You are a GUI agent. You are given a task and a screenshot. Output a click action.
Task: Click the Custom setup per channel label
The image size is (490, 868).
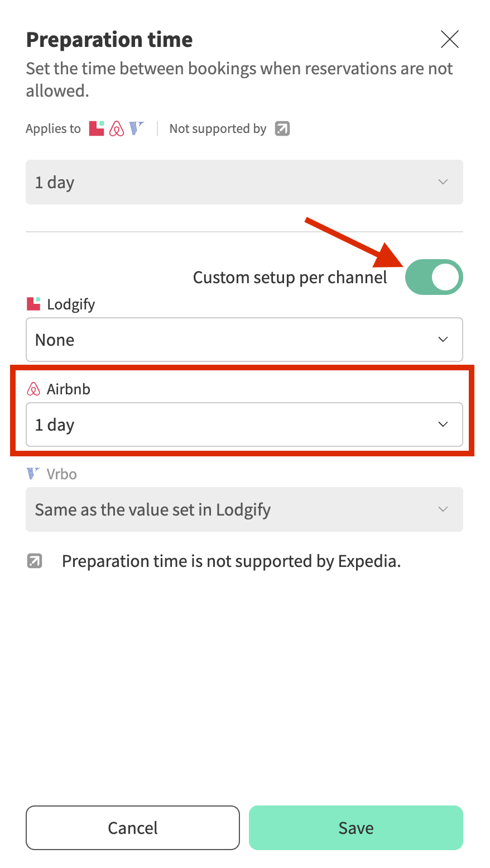(290, 278)
